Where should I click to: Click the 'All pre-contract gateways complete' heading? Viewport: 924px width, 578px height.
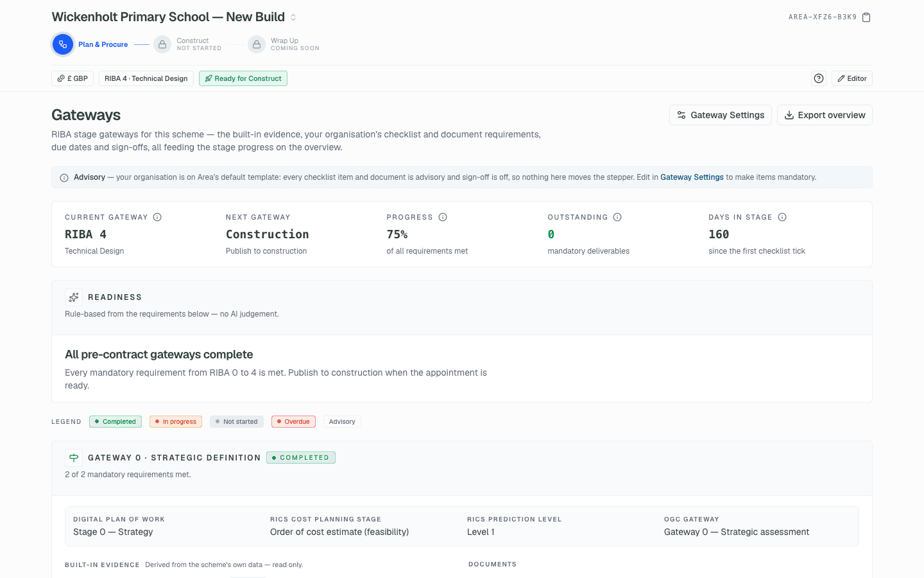(159, 355)
